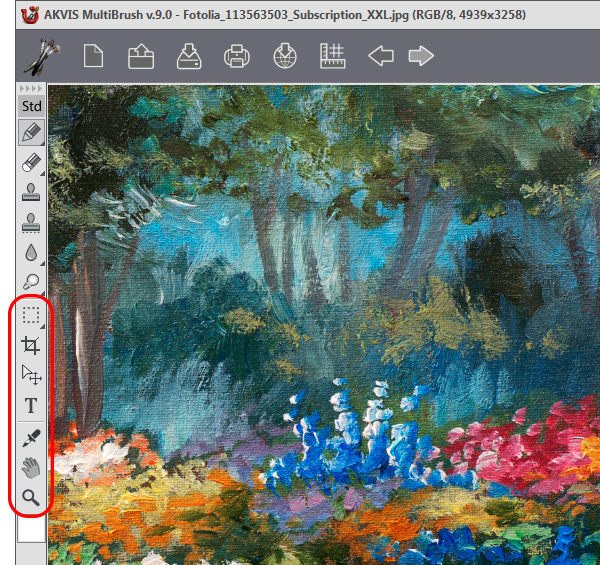The width and height of the screenshot is (600, 565).
Task: Undo with the left arrow button
Action: point(381,56)
